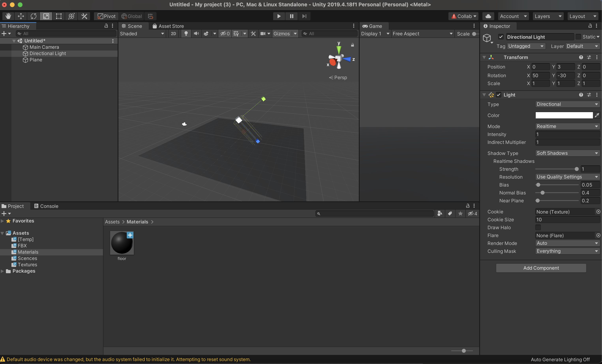Open the light Color swatch
This screenshot has width=602, height=364.
pyautogui.click(x=564, y=115)
